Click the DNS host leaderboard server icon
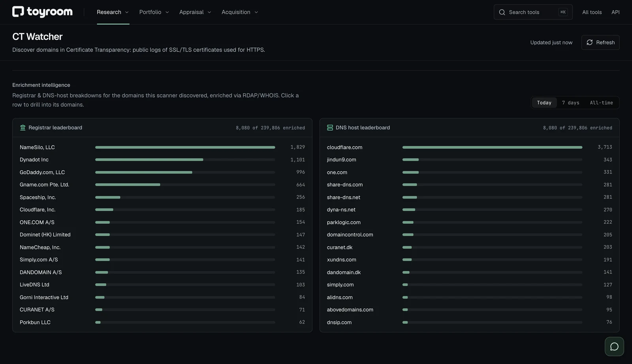 [330, 128]
